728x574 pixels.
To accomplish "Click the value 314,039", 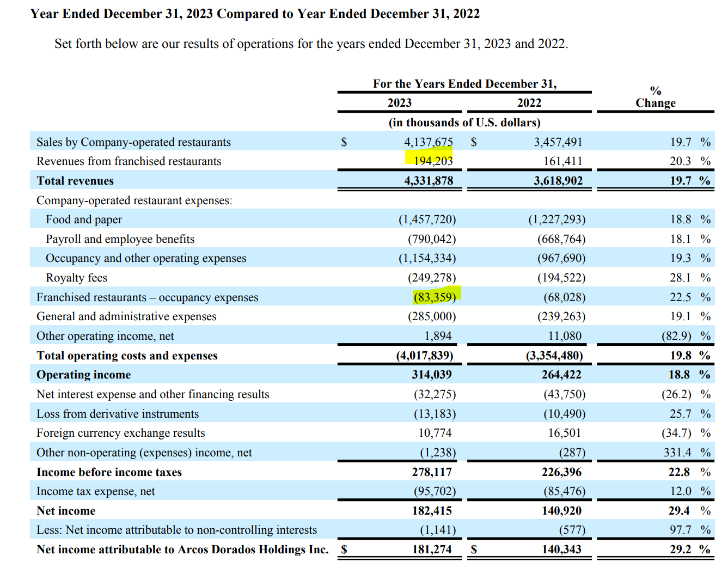I will (432, 375).
